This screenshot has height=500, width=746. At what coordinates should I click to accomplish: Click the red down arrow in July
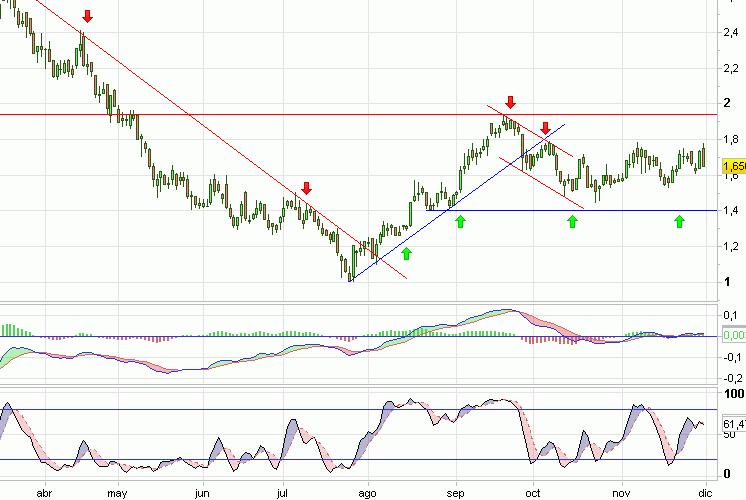click(306, 188)
